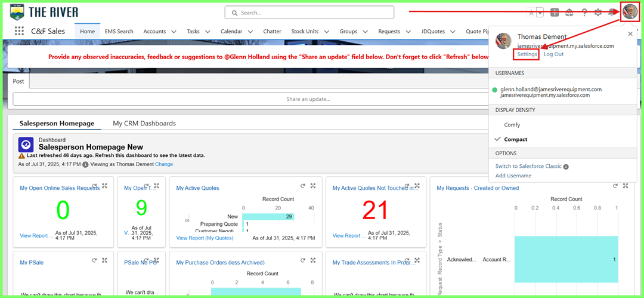Select the Comfy display density option

click(512, 125)
